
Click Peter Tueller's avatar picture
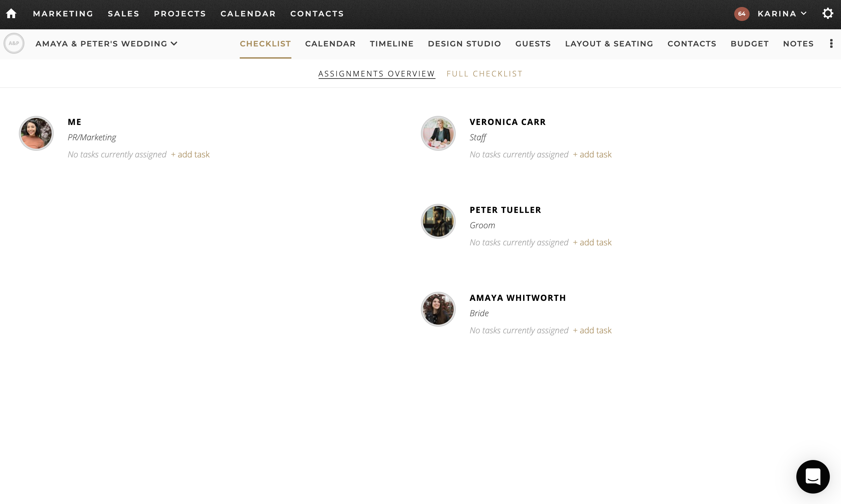[x=438, y=221]
